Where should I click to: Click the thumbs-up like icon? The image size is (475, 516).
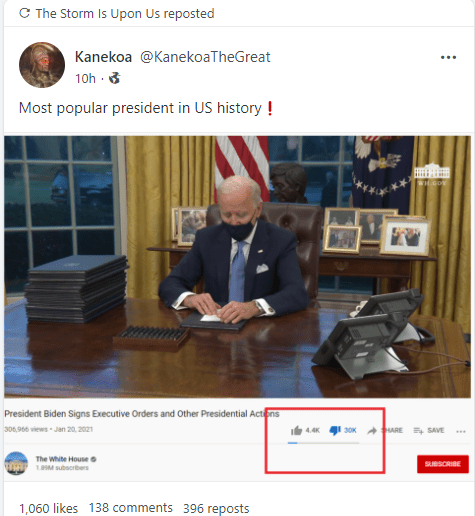click(x=296, y=430)
